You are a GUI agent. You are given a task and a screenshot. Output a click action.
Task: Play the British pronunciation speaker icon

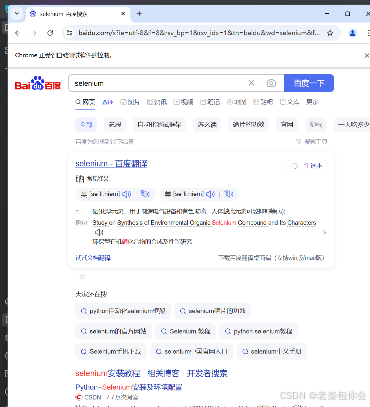click(126, 194)
